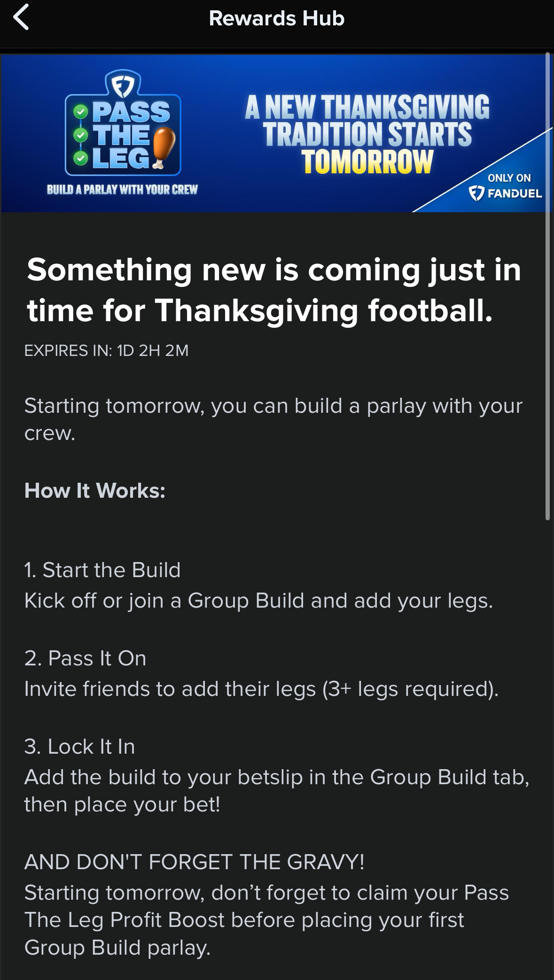Click the AND DON'T FORGET THE GRAVY line
This screenshot has width=554, height=980.
194,862
